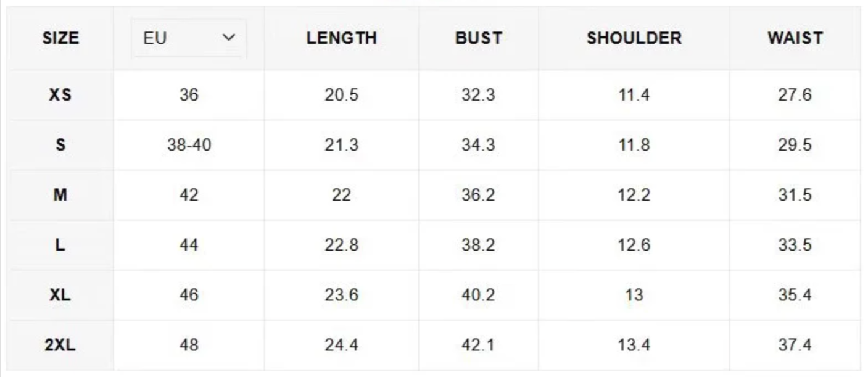868x377 pixels.
Task: Click the LENGTH column header
Action: coord(341,38)
